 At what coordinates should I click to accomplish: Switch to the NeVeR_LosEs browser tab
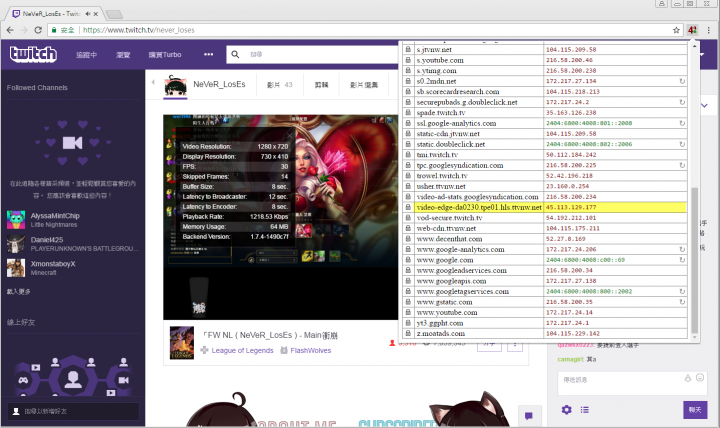point(54,14)
